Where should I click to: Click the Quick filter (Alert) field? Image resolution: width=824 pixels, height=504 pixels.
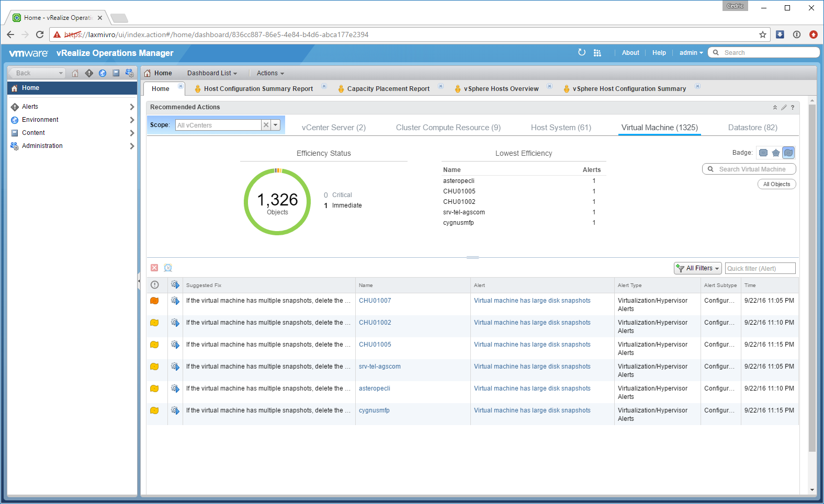click(x=760, y=268)
